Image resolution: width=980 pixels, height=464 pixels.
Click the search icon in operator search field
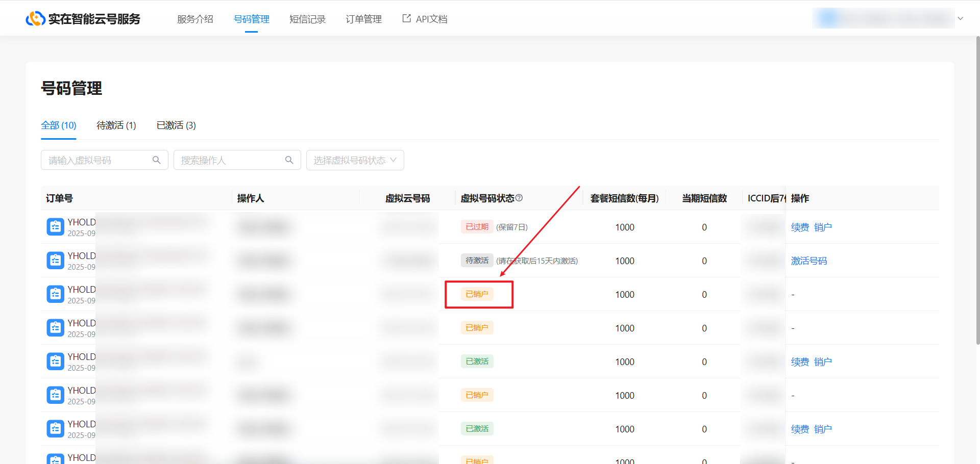(289, 160)
